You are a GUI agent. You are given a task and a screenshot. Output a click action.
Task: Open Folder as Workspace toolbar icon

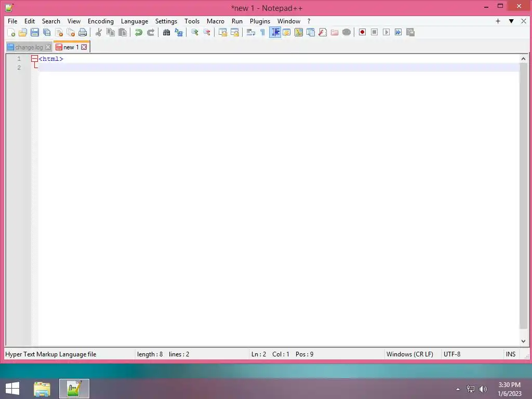coord(335,32)
